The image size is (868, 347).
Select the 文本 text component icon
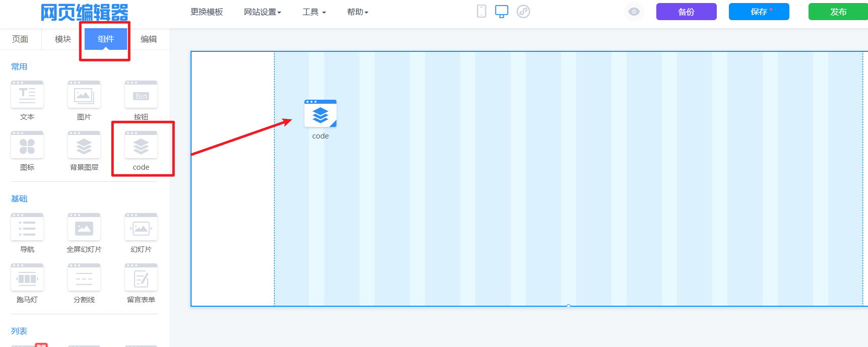coord(27,95)
